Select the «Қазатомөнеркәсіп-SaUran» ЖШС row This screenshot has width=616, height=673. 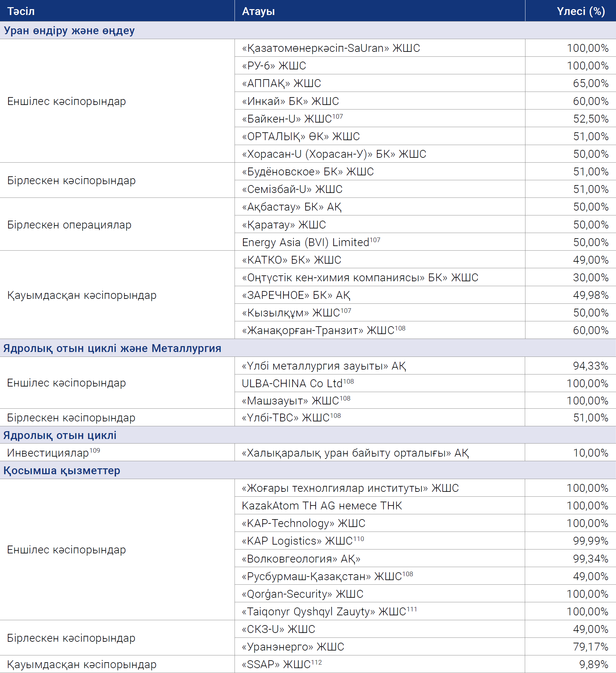click(308, 48)
